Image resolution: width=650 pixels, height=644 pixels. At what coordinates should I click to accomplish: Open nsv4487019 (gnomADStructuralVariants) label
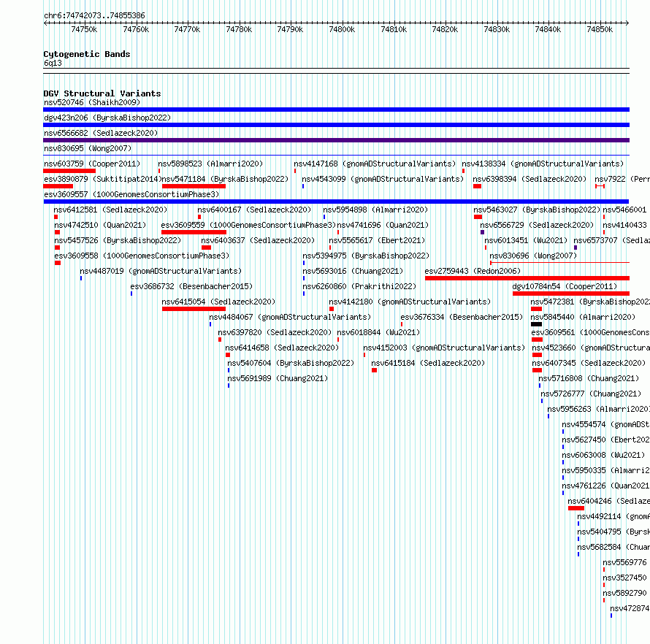click(161, 271)
